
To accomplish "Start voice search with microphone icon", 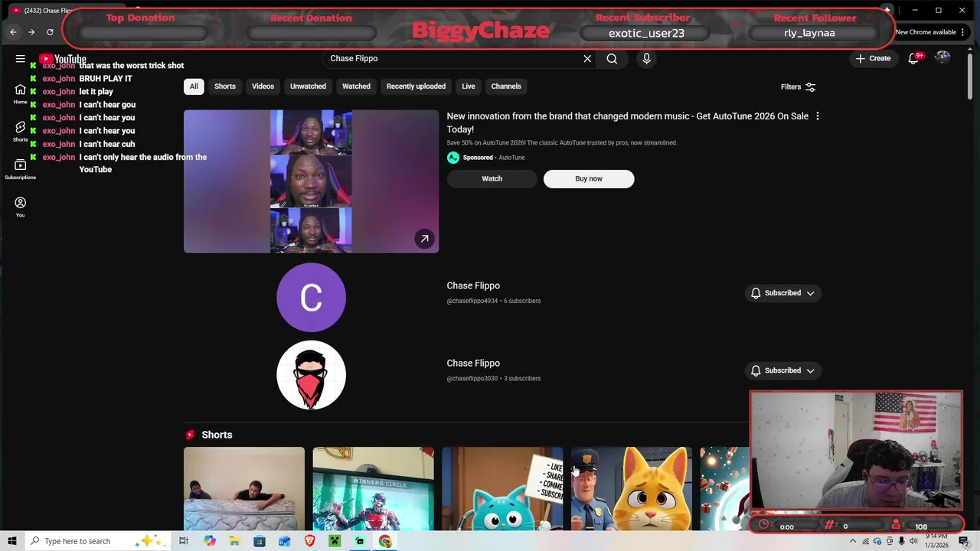I will 646,59.
